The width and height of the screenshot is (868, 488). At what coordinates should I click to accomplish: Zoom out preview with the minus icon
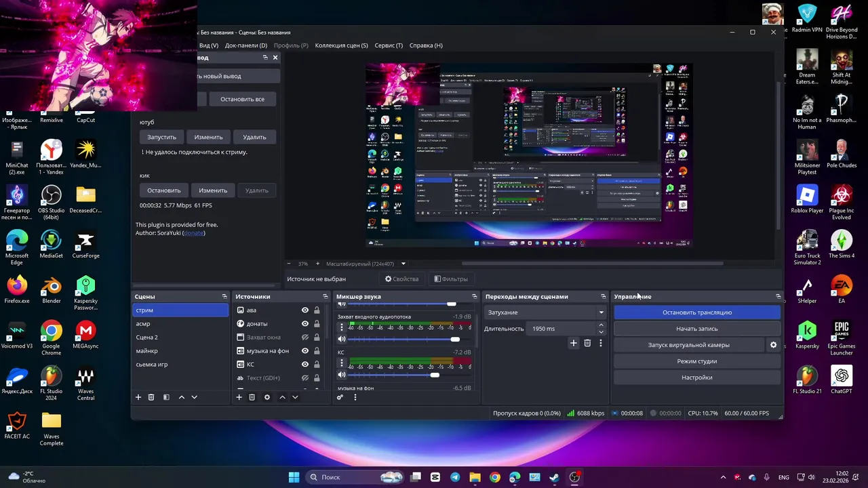pos(289,264)
